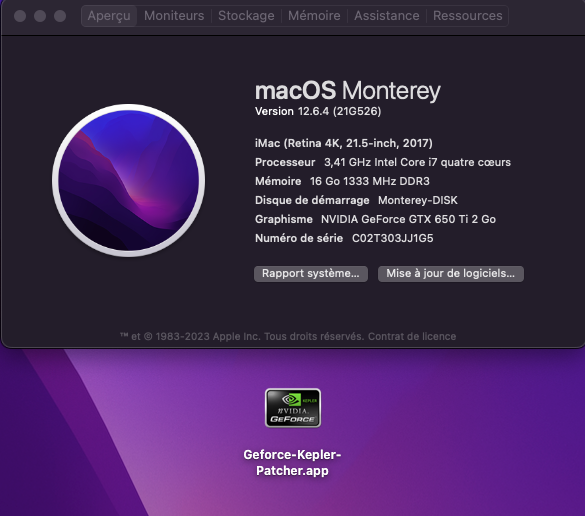Close the About This Mac window
Image resolution: width=585 pixels, height=516 pixels.
coord(20,16)
